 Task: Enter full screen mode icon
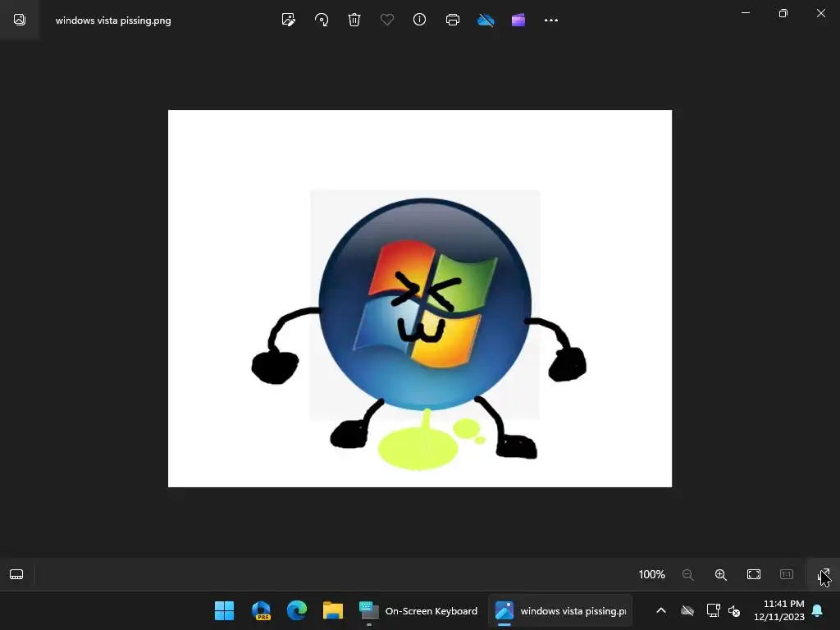[x=824, y=575]
